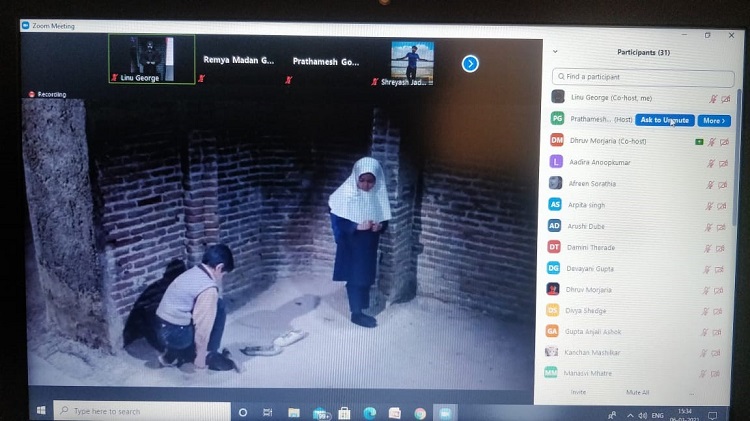Click the Cortana circle icon in taskbar

[x=243, y=412]
